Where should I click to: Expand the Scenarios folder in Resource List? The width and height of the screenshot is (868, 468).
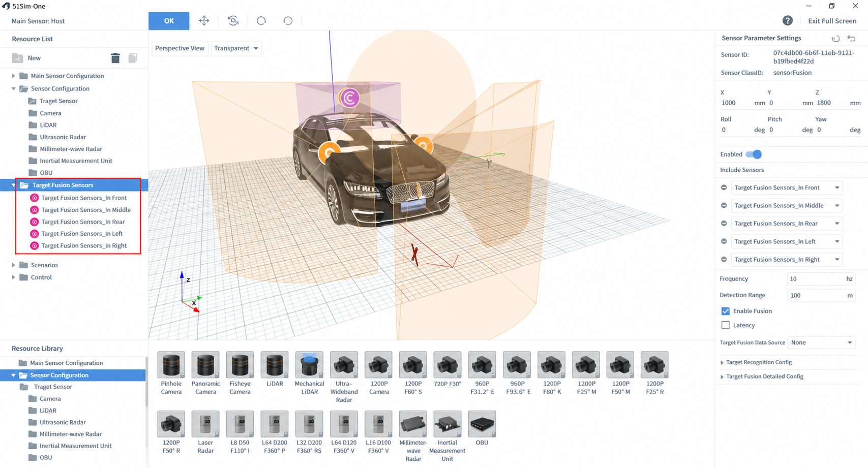pos(13,265)
